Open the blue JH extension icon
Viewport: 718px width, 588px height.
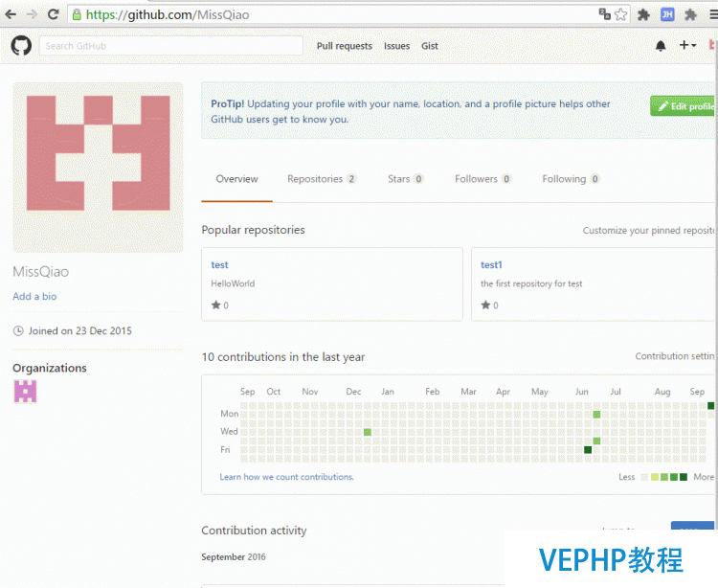point(667,14)
